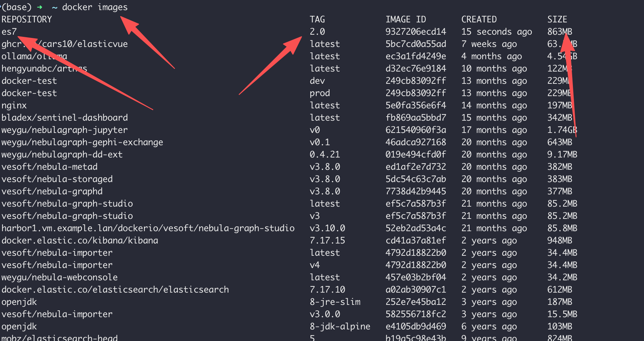Click image ID 621540960f3a
The image size is (644, 341).
416,130
